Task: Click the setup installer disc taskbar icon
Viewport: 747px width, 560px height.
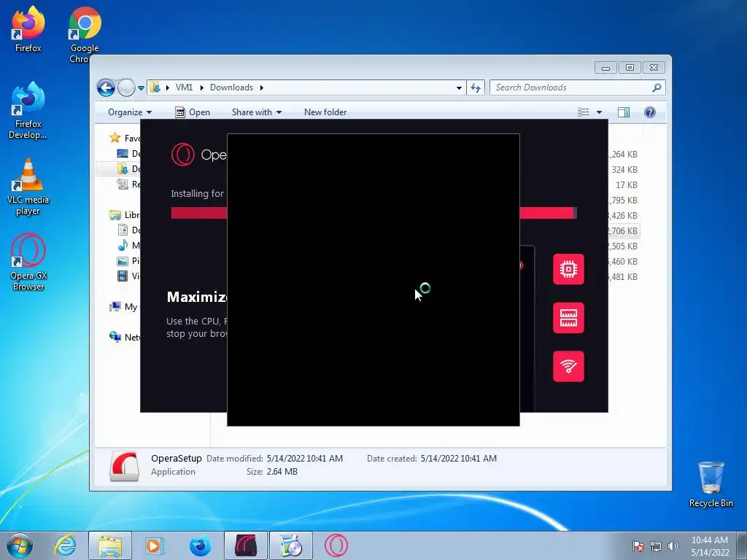Action: coord(291,545)
